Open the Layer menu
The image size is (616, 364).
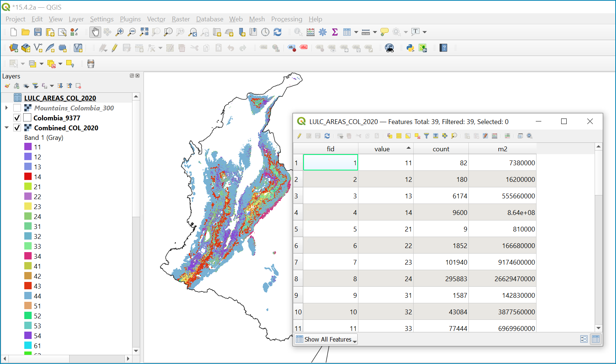click(76, 19)
